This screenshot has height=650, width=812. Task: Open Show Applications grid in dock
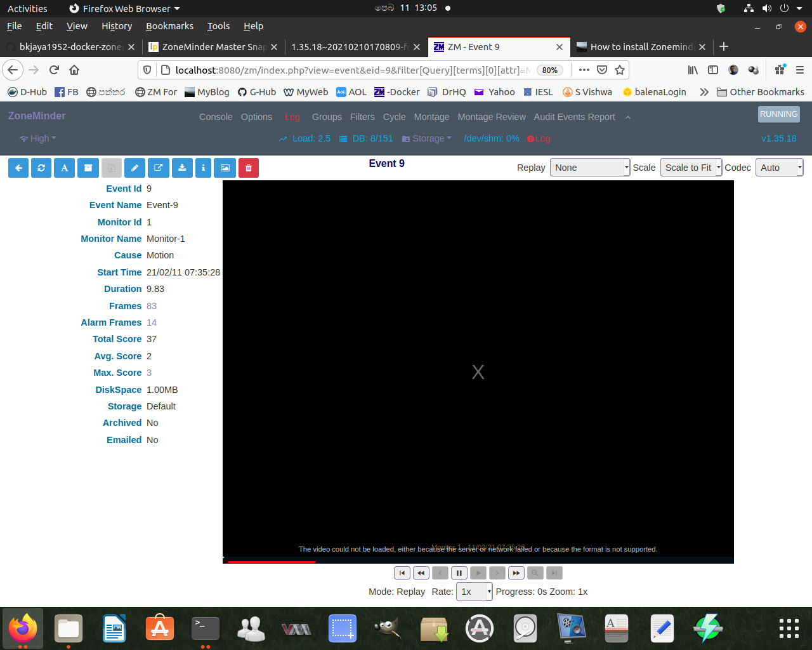(789, 628)
